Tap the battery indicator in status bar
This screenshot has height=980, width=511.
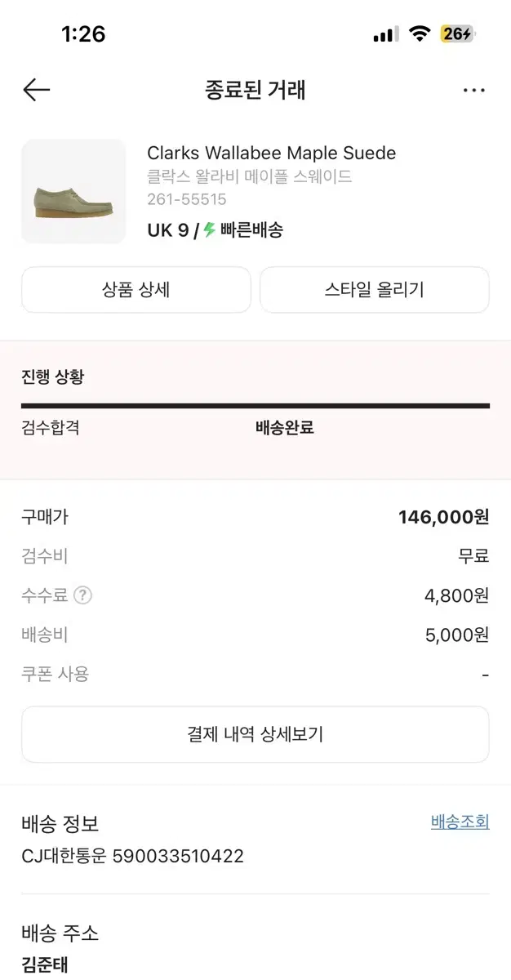(457, 33)
